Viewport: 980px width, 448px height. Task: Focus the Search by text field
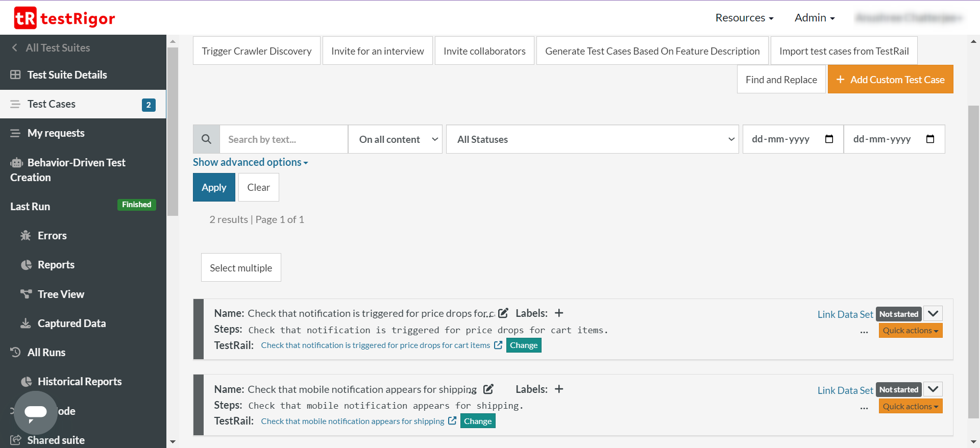283,139
